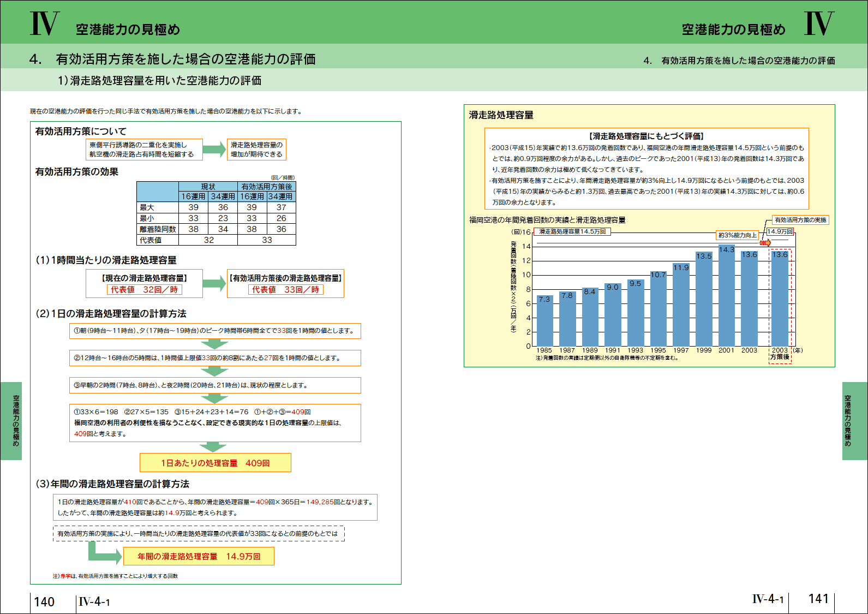Select the heading (1)1時間当たりの滑走路処理容量
The image size is (868, 614).
(106, 260)
